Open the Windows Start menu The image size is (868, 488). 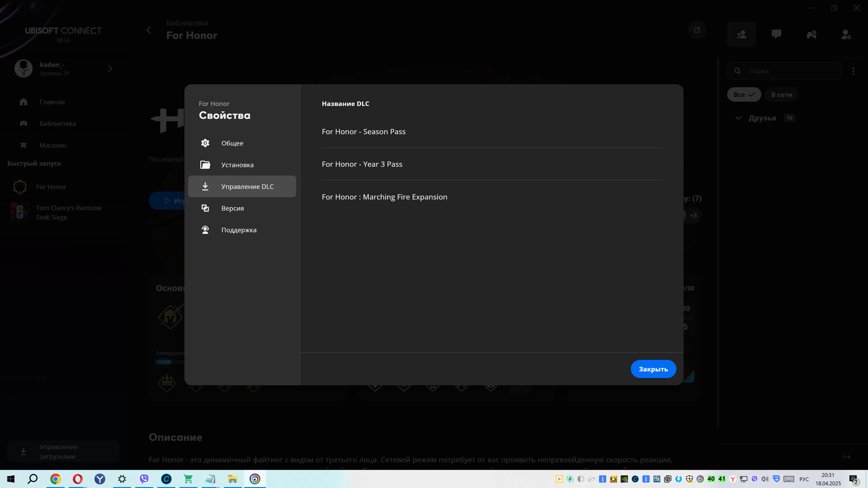tap(11, 479)
